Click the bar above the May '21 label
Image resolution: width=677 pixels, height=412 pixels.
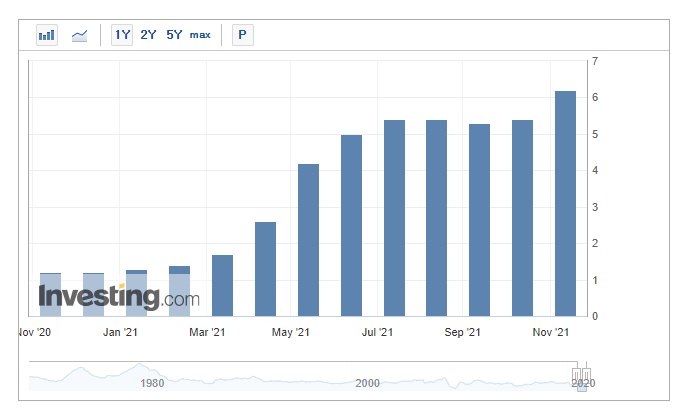[x=308, y=240]
